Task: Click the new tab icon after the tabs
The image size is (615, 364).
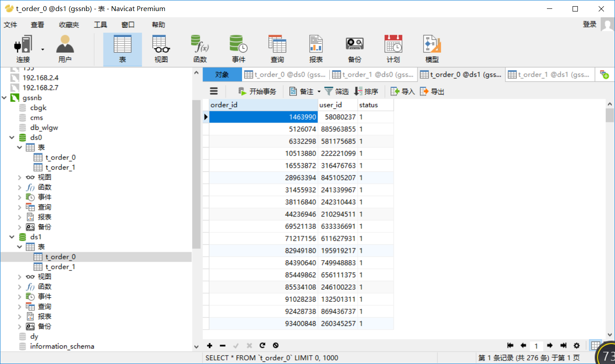Action: [x=604, y=75]
